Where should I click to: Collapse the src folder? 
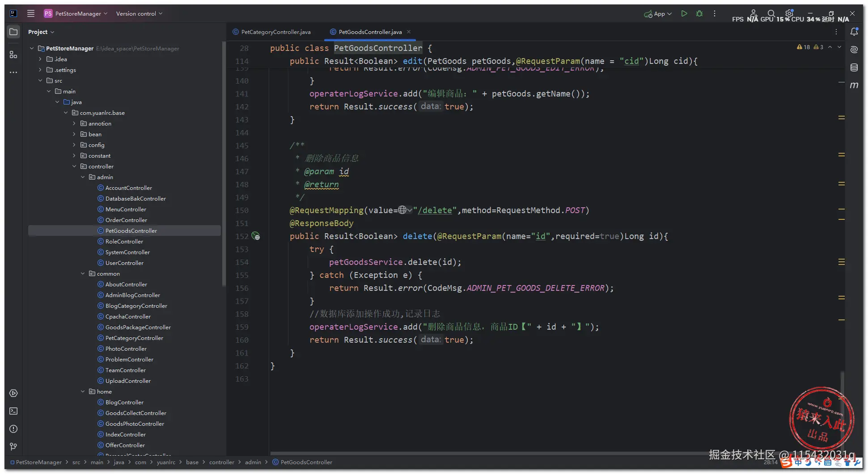pyautogui.click(x=40, y=80)
